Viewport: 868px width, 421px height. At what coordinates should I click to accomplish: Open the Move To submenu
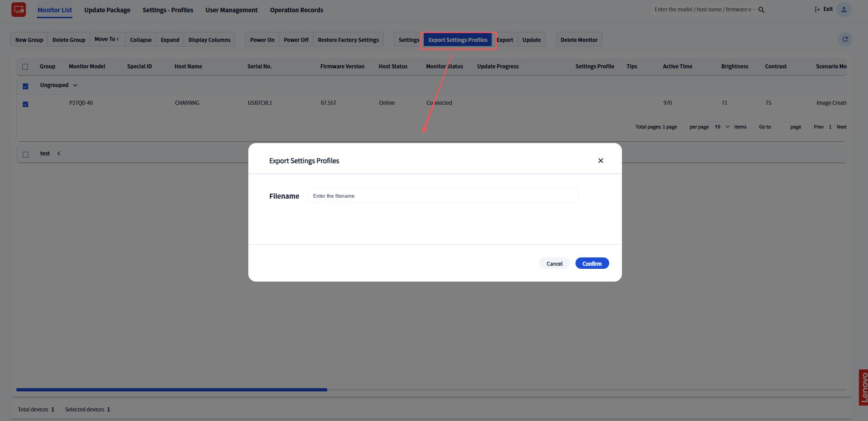coord(107,39)
